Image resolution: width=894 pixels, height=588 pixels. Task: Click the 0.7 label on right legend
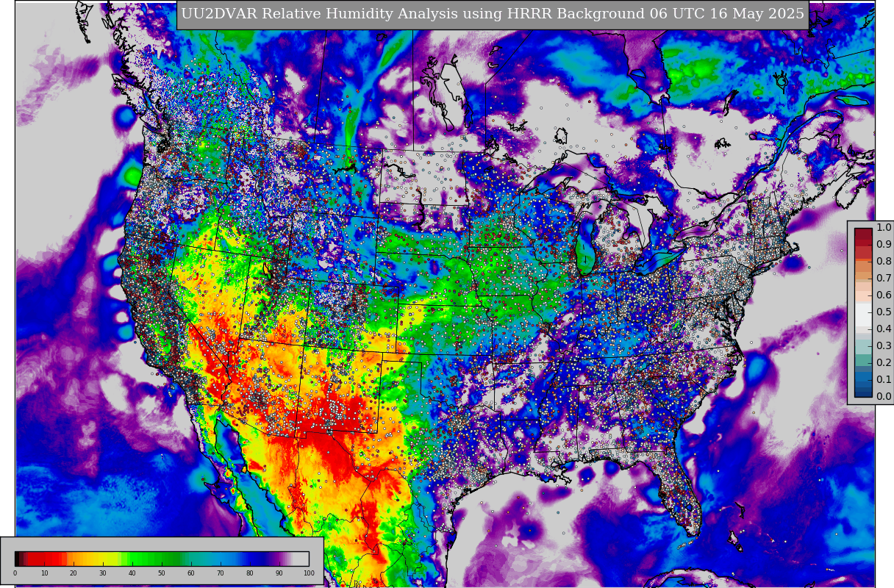pyautogui.click(x=884, y=278)
